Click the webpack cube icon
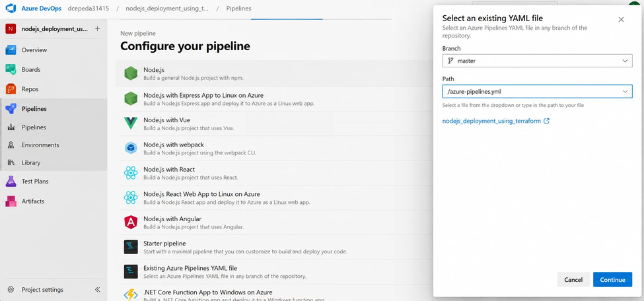Screen dimensions: 644x301 coord(131,148)
